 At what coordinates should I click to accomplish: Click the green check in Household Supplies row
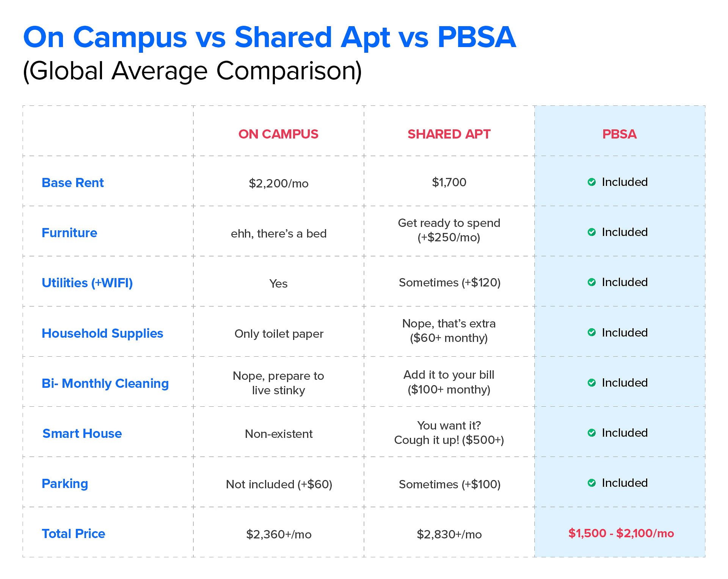pos(591,332)
